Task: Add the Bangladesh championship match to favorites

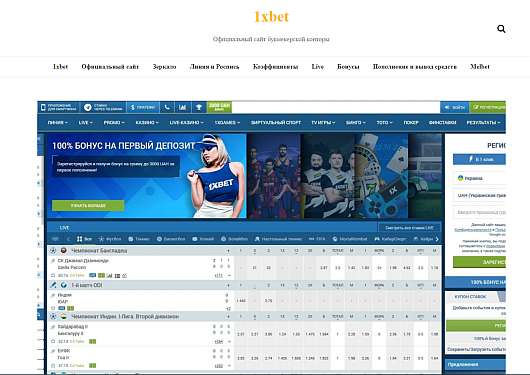Action: pos(53,275)
